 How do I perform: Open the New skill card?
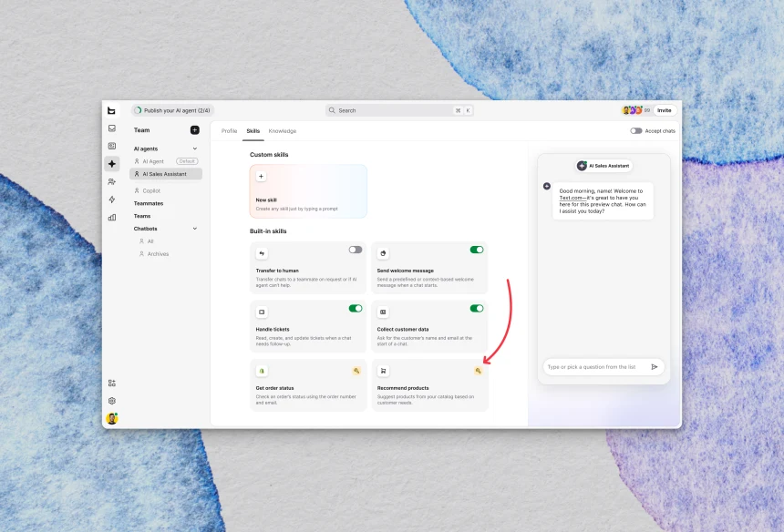point(308,191)
